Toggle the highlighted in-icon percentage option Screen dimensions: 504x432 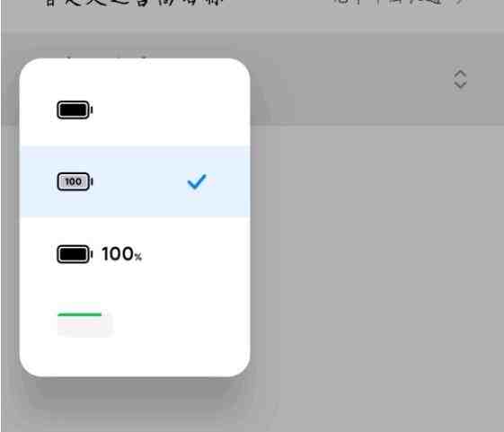135,181
